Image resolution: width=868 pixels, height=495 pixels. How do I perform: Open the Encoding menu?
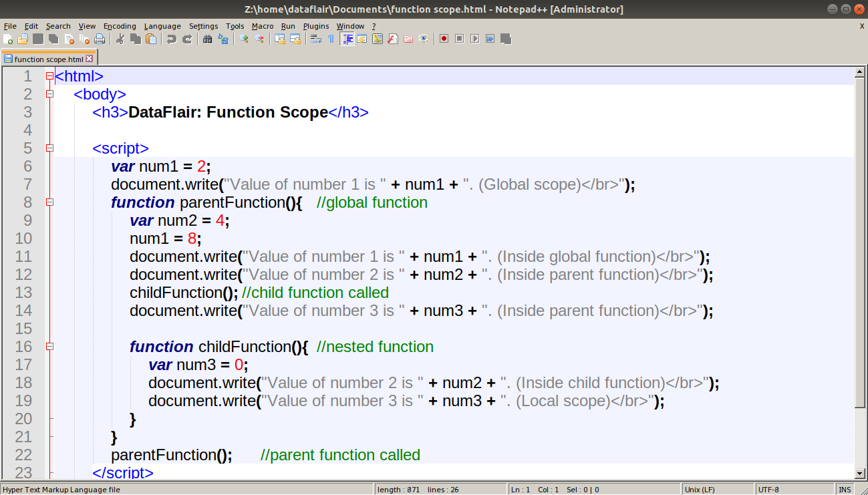pos(120,26)
